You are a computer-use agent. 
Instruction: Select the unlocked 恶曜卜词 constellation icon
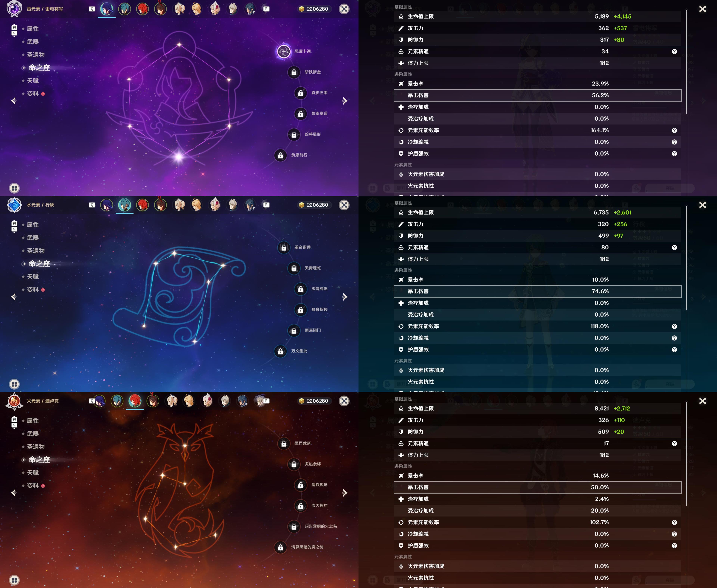284,52
